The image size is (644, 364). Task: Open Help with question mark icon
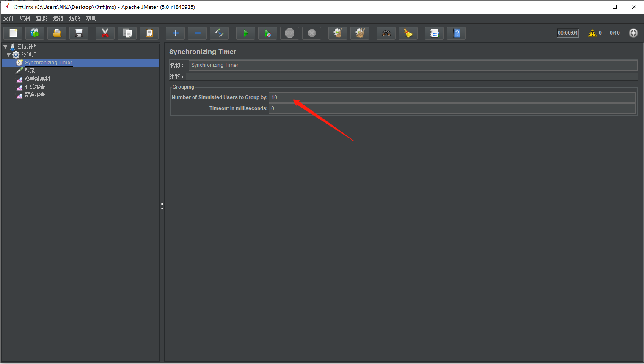point(456,33)
